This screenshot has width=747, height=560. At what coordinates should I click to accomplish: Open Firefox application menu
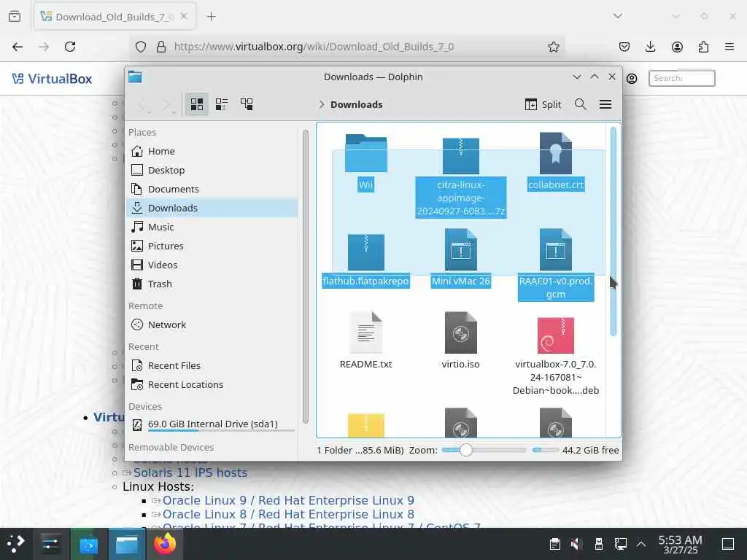pyautogui.click(x=729, y=47)
